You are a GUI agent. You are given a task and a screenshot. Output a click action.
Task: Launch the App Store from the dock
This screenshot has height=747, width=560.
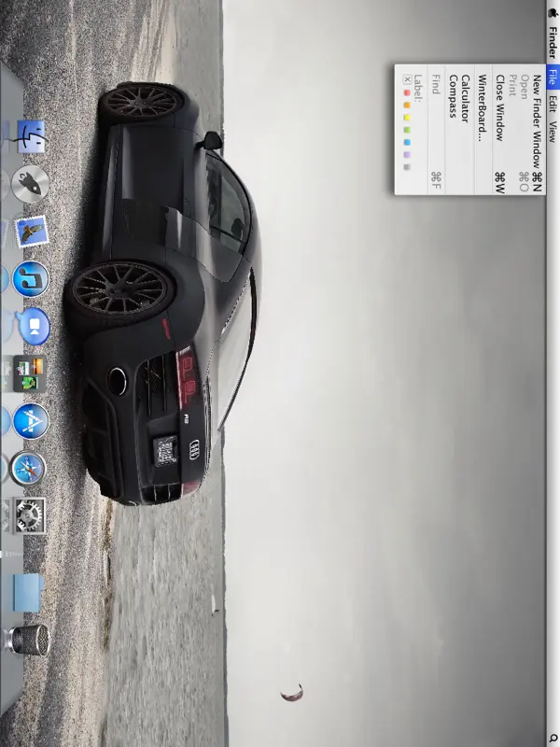pos(31,421)
